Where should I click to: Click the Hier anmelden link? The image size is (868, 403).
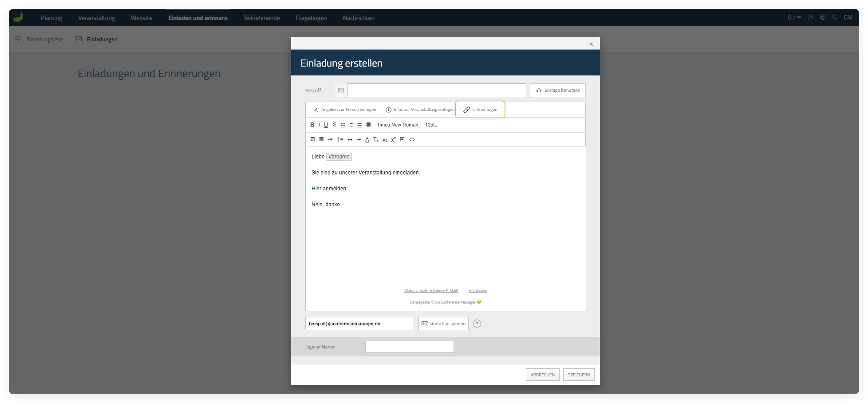tap(329, 189)
